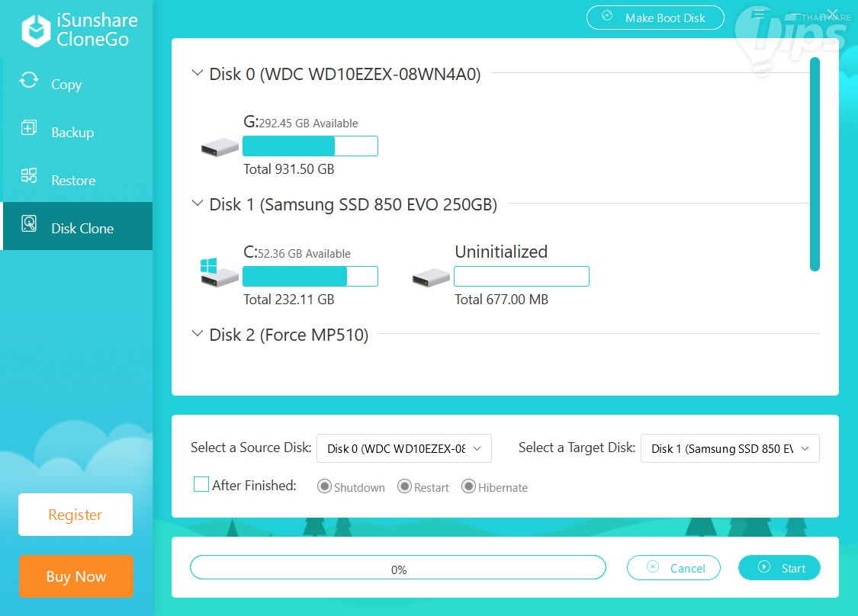The width and height of the screenshot is (858, 616).
Task: Select the Hibernate radio option
Action: (468, 486)
